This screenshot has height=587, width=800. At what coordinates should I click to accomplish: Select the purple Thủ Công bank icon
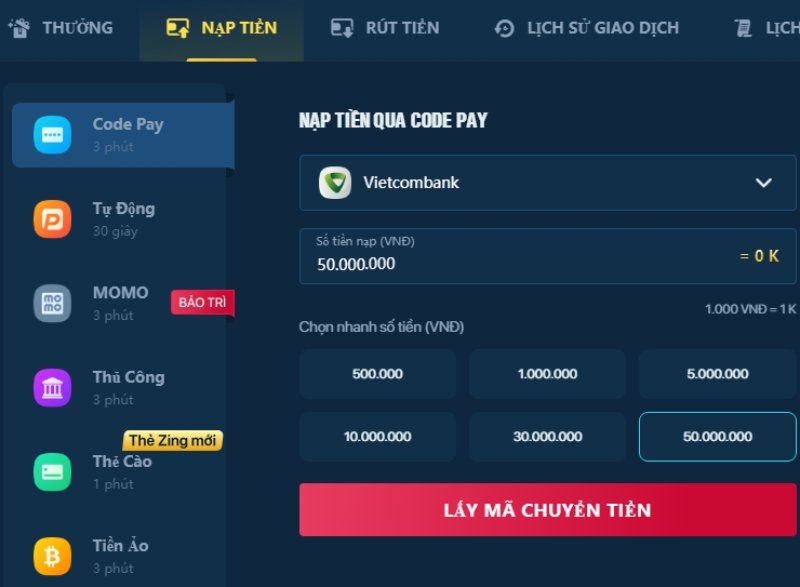point(52,388)
